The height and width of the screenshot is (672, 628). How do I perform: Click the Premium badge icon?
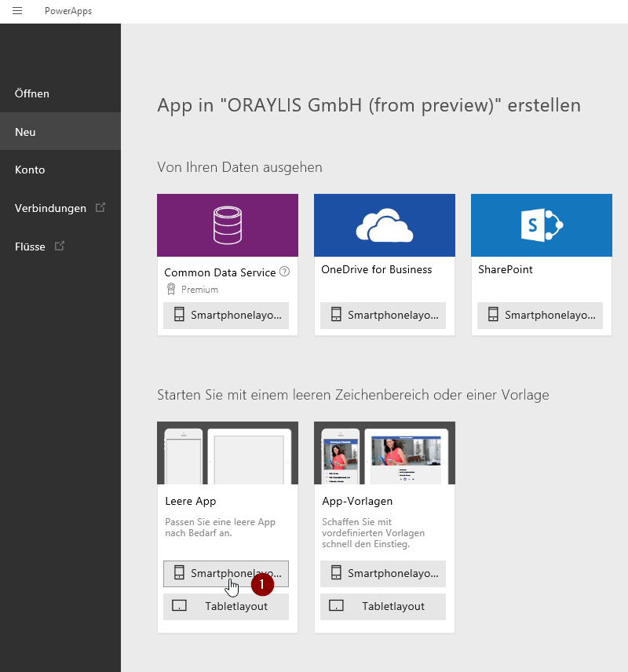171,289
